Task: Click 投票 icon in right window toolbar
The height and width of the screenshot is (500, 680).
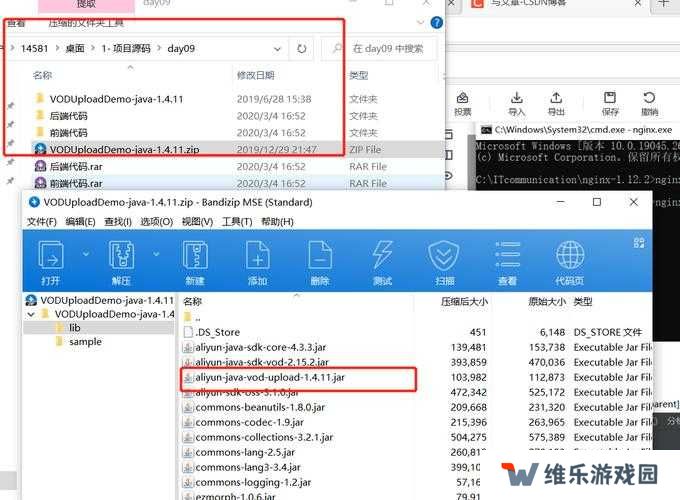Action: pyautogui.click(x=462, y=104)
